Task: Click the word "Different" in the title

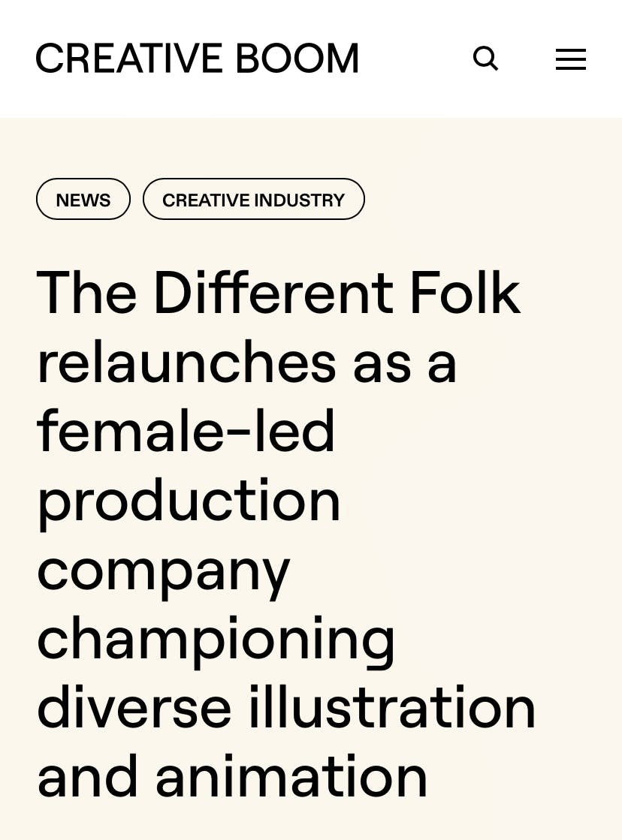Action: [x=273, y=293]
